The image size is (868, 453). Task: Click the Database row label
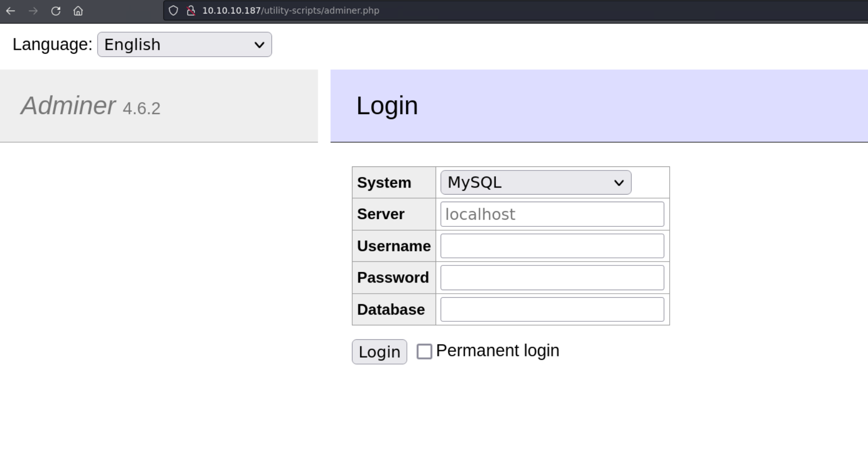click(391, 309)
